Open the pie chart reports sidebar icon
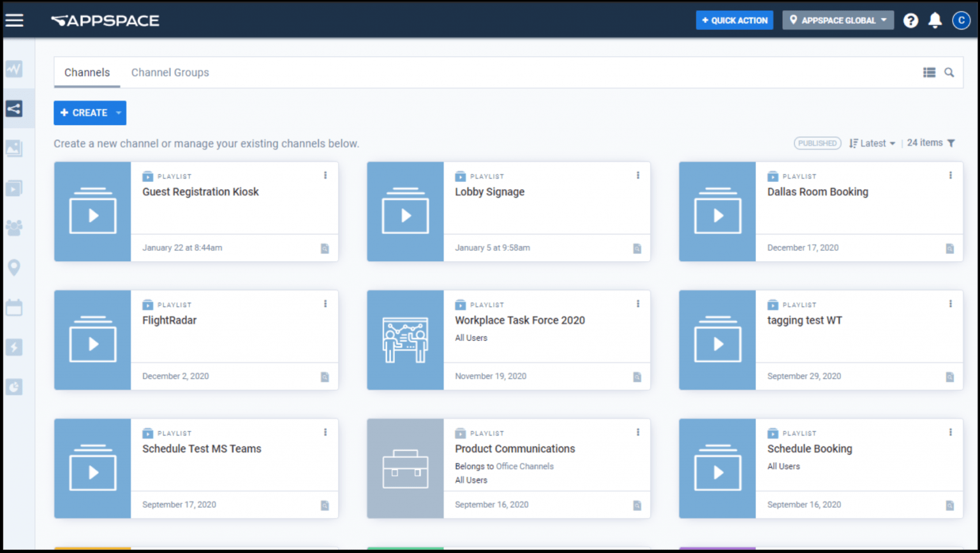The height and width of the screenshot is (553, 980). click(x=14, y=386)
